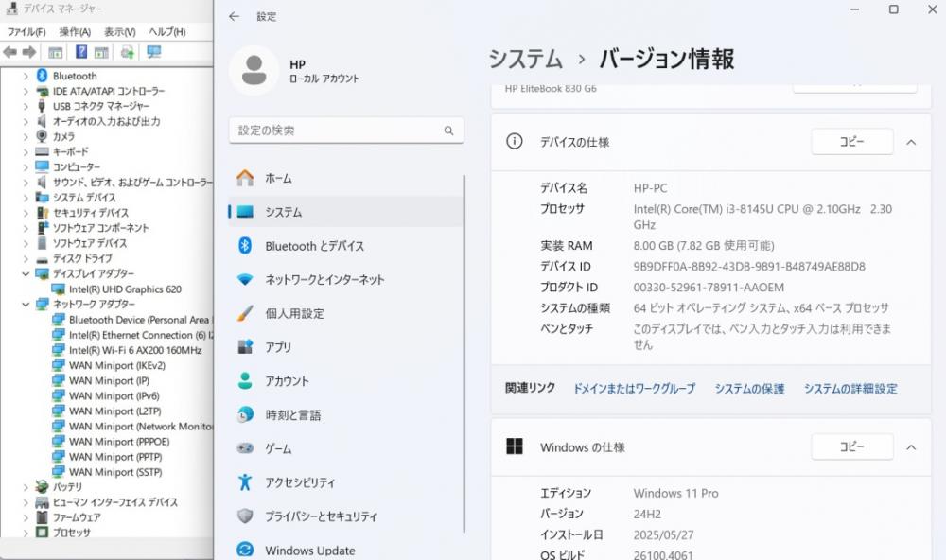Select WAN Miniport (IKEv2) adapter

coord(117,365)
